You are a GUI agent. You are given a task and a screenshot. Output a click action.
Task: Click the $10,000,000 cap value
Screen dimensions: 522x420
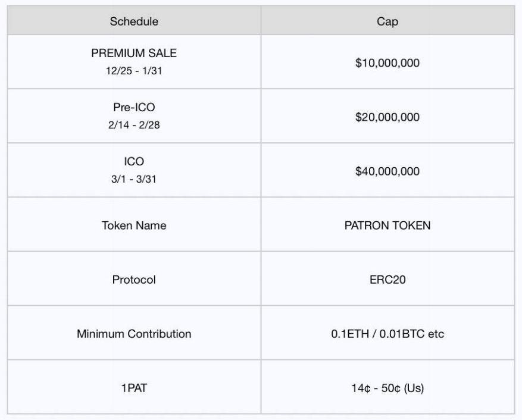387,62
